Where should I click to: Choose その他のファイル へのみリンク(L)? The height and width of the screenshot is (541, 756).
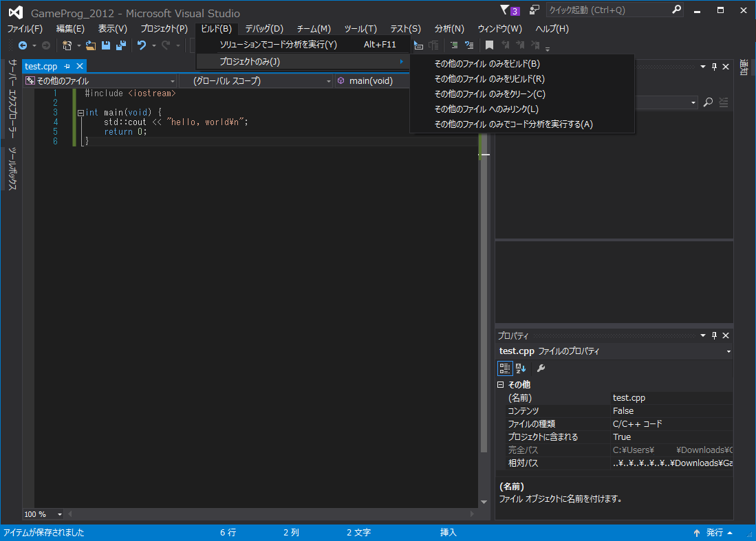pos(522,109)
